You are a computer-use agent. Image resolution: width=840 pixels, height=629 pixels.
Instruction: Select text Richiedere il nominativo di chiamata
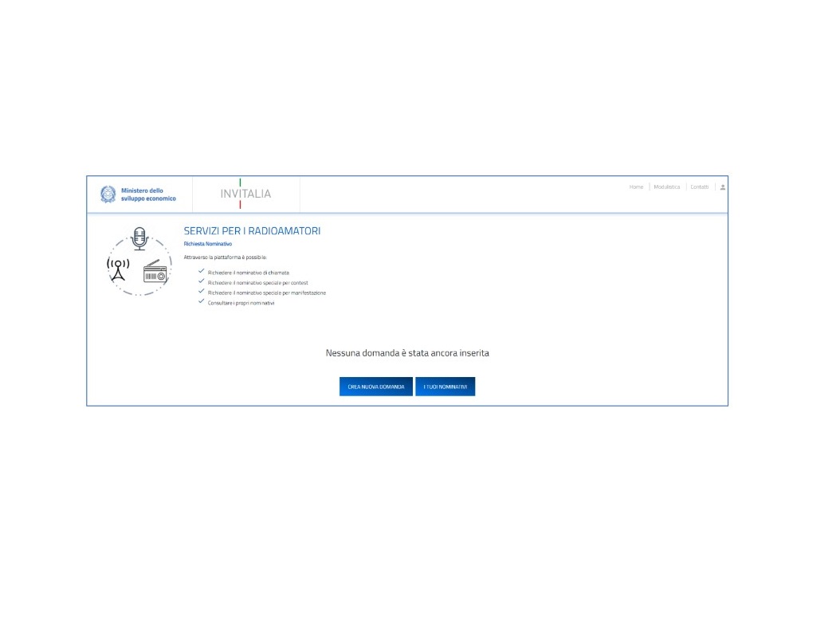(x=249, y=273)
